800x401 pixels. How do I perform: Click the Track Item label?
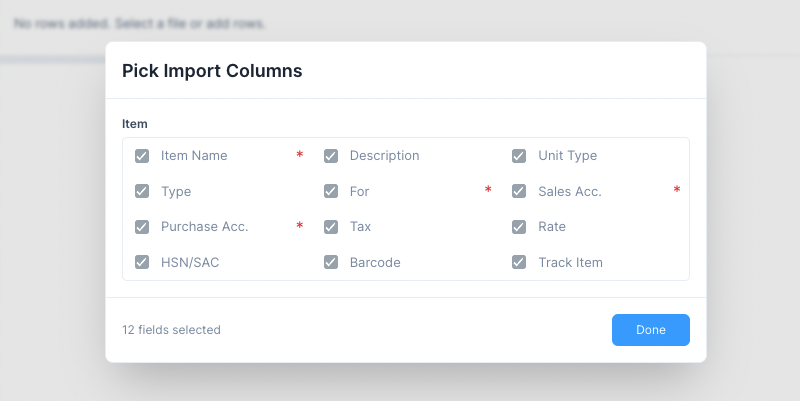[570, 263]
